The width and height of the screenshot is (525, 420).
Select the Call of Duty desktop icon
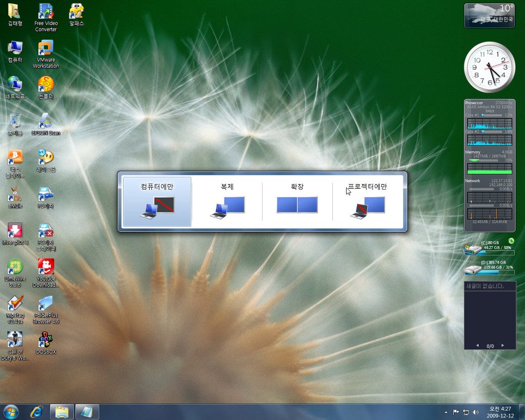15,340
